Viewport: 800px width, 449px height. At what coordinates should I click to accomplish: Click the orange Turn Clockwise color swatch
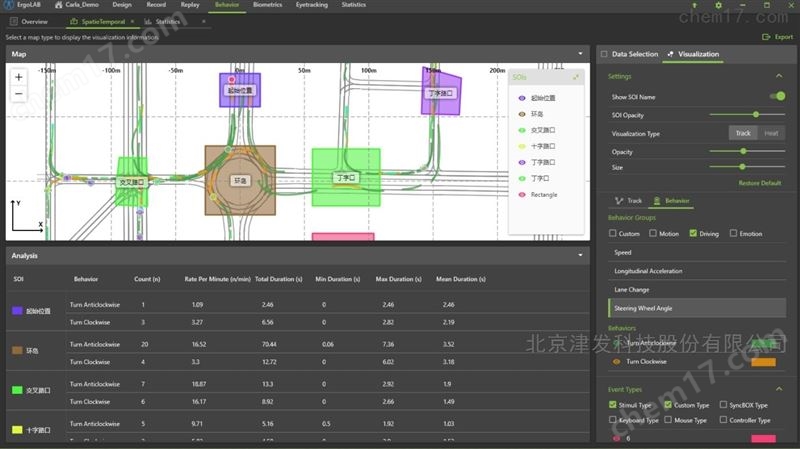(x=763, y=362)
